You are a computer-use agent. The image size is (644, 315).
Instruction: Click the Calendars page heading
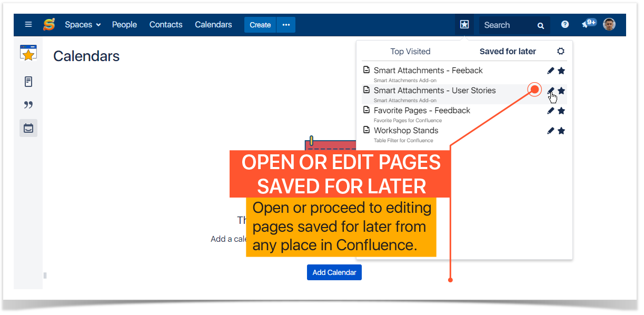tap(86, 56)
